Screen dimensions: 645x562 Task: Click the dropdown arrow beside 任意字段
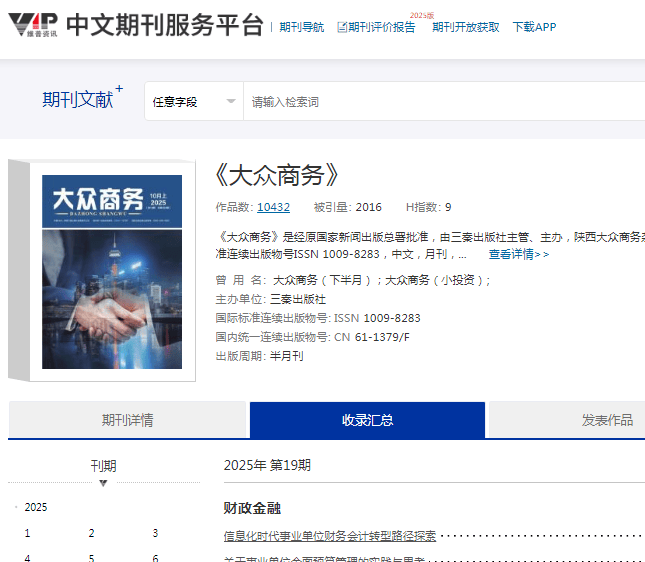[x=230, y=102]
